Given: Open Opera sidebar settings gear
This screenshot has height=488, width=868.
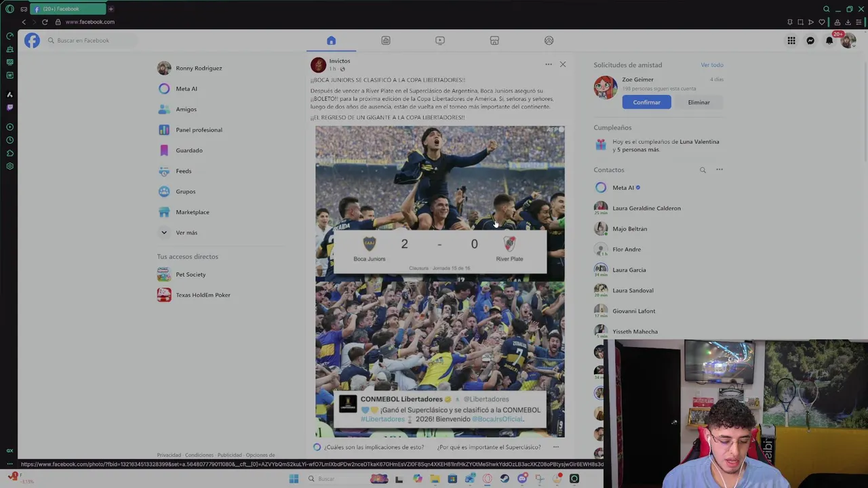Looking at the screenshot, I should (x=9, y=166).
